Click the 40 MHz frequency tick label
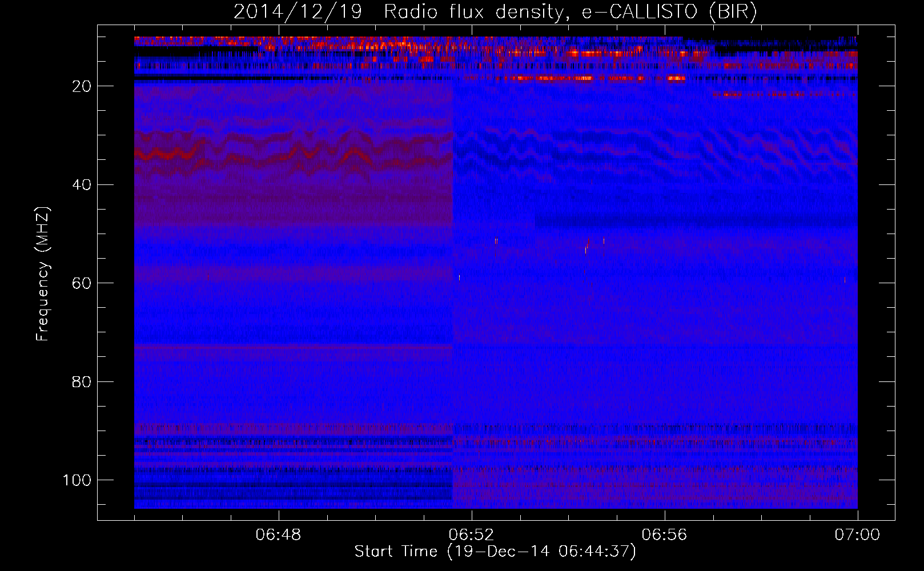This screenshot has width=924, height=571. 82,185
